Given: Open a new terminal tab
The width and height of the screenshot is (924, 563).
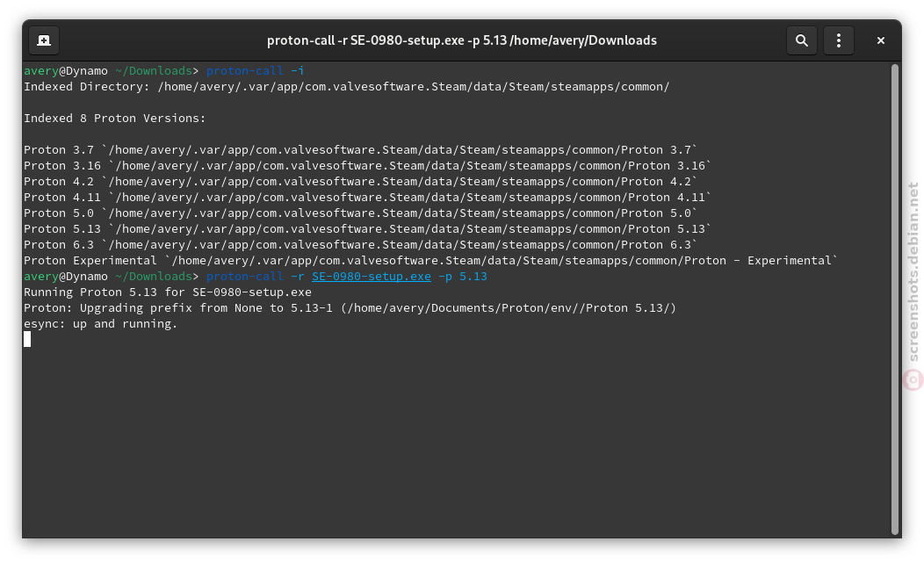Looking at the screenshot, I should (x=44, y=40).
